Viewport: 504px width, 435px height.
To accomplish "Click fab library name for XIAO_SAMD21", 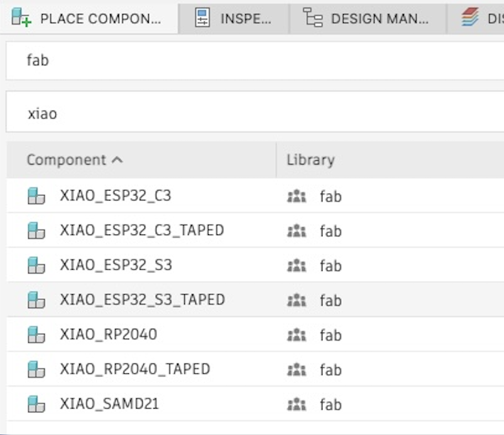I will coord(330,404).
